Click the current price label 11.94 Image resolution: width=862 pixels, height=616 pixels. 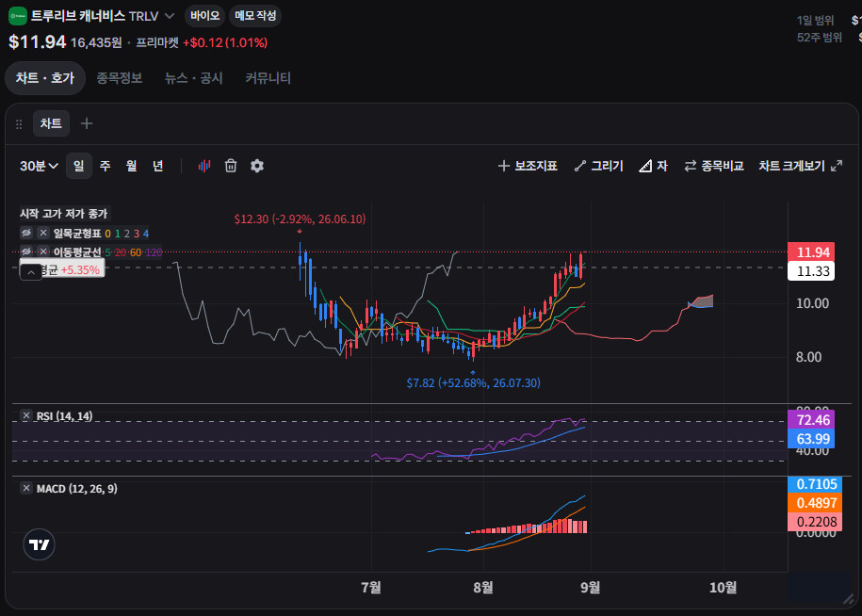811,252
